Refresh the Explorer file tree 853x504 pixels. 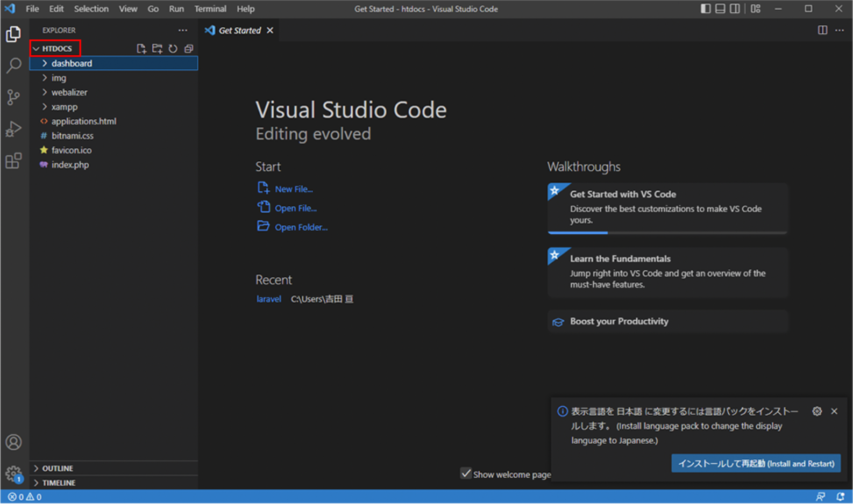(x=173, y=49)
